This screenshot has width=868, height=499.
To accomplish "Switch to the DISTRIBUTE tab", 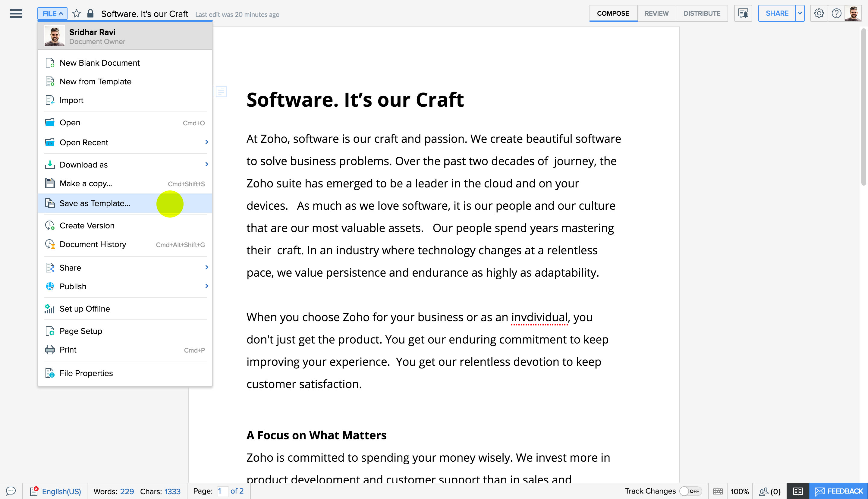I will [702, 13].
